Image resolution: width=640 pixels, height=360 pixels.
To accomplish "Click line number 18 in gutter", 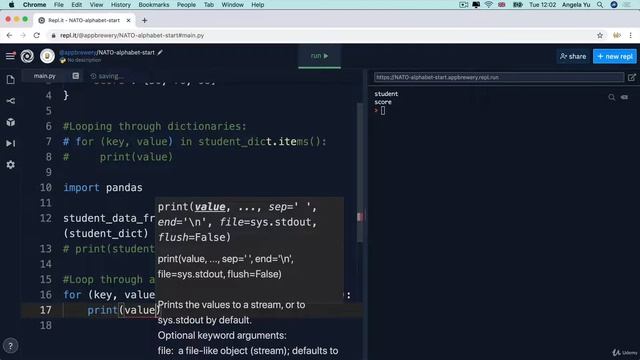I will pos(46,326).
